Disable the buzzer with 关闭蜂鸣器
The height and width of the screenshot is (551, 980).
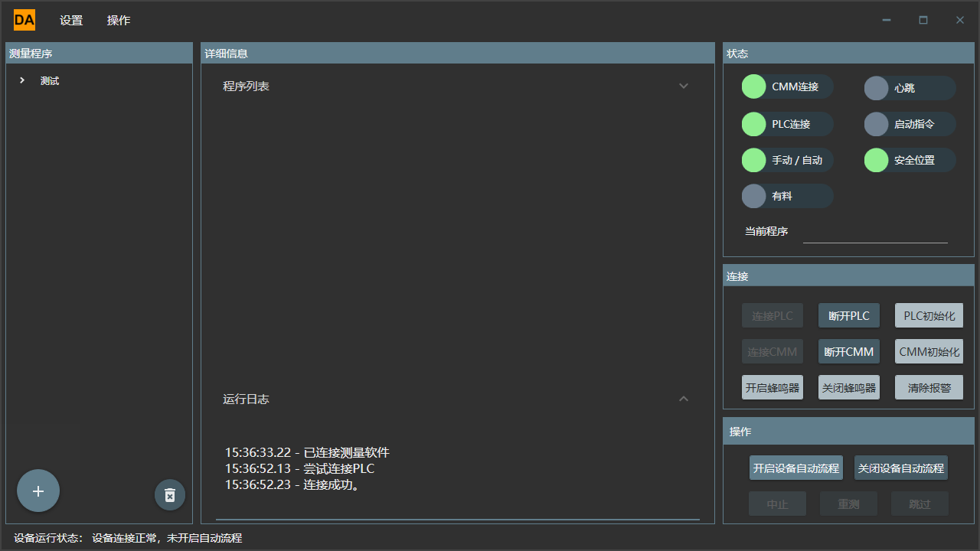(x=849, y=386)
